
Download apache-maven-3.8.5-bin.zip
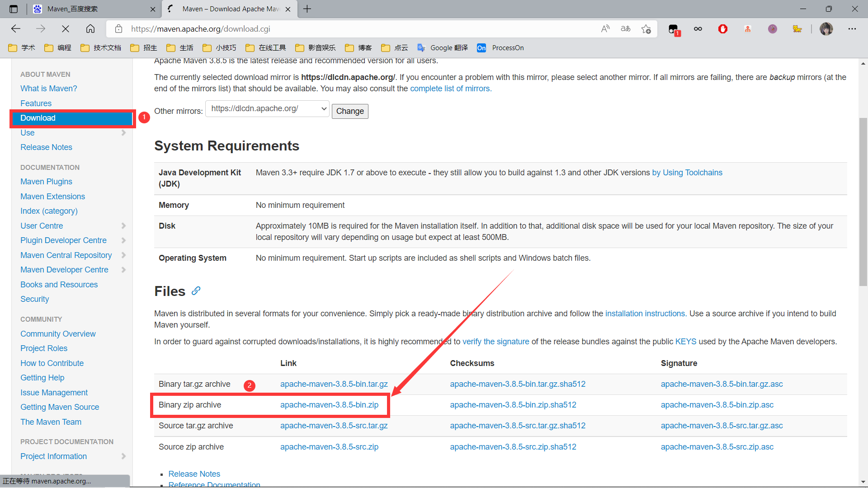pos(329,405)
